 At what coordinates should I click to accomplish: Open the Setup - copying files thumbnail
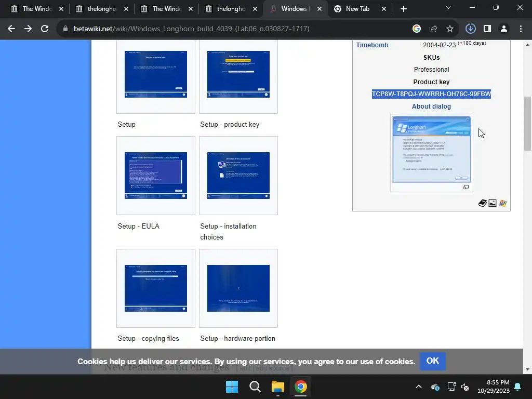point(156,288)
